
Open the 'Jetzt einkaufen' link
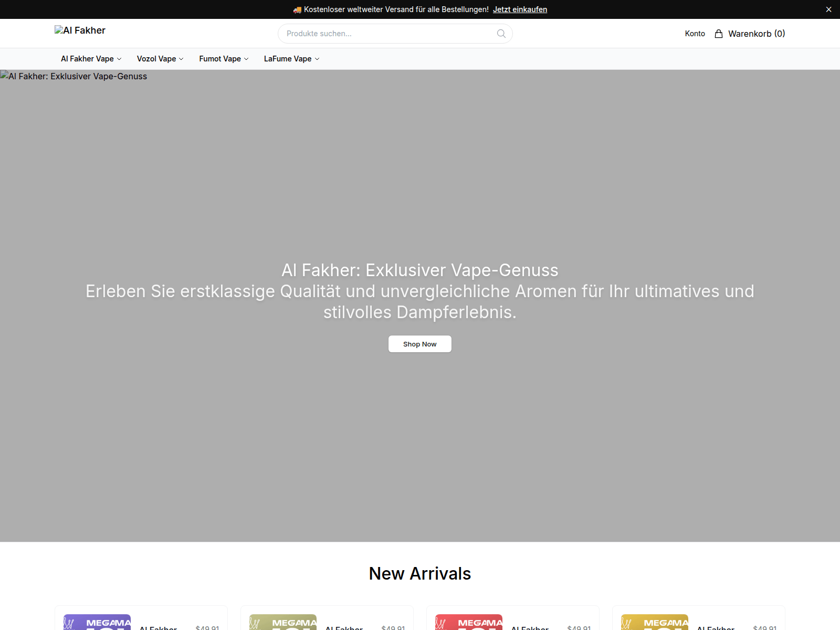(x=520, y=9)
